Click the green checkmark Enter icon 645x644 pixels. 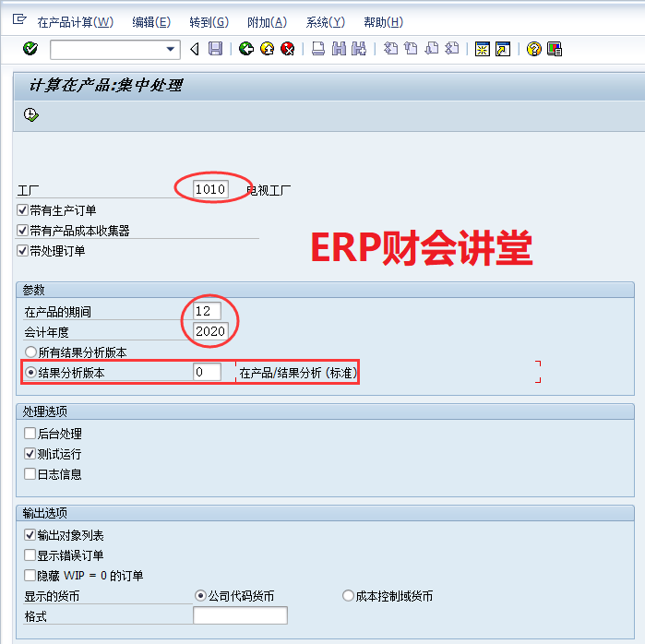[30, 49]
